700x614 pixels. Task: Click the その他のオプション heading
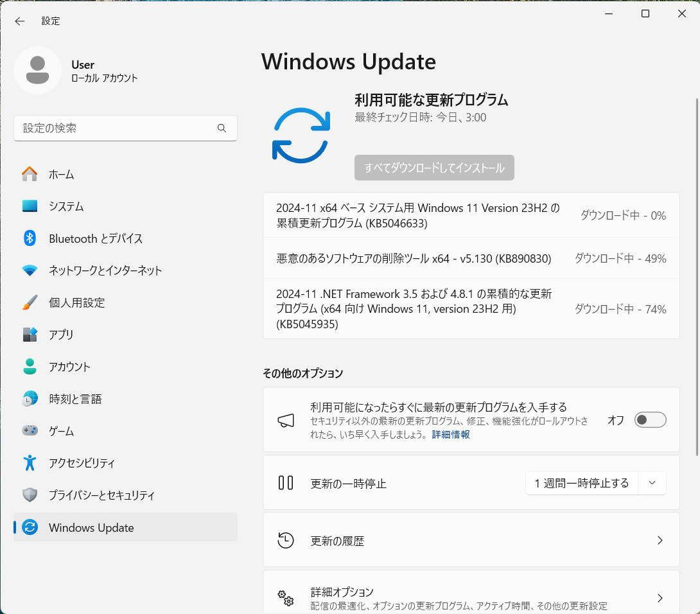(x=303, y=373)
